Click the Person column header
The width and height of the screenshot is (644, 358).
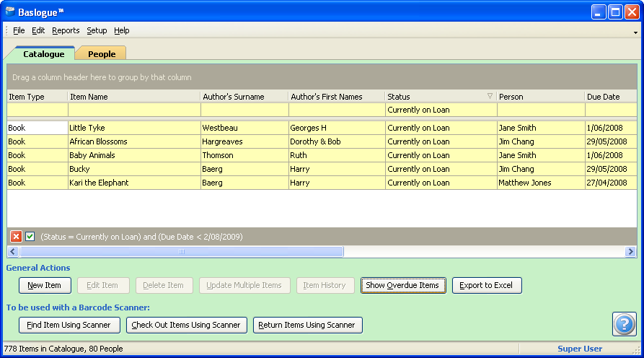tap(541, 97)
